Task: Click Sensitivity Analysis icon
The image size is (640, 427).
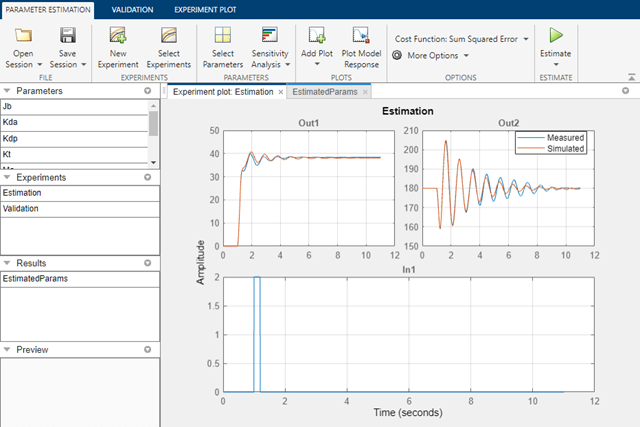Action: pos(270,36)
